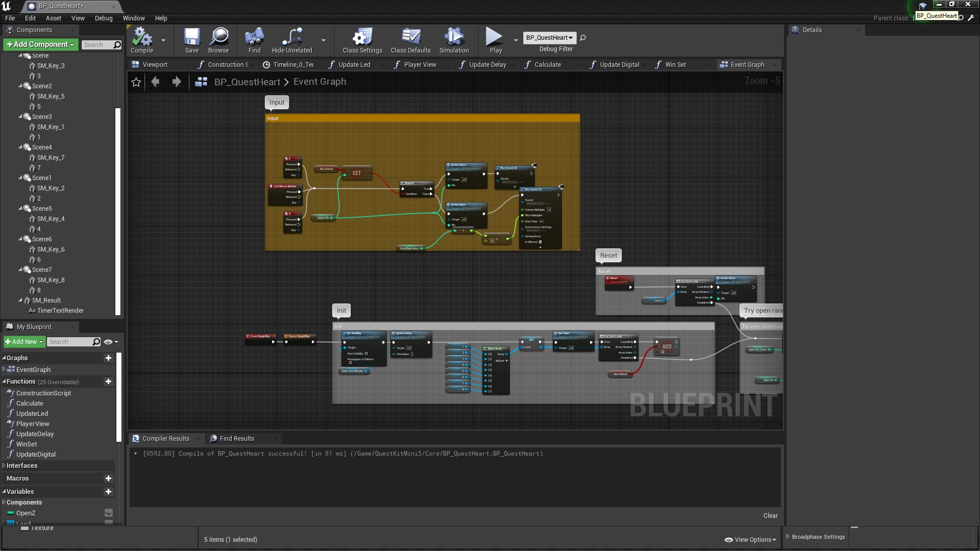Click the Components panel search field
This screenshot has width=980, height=551.
tap(100, 44)
